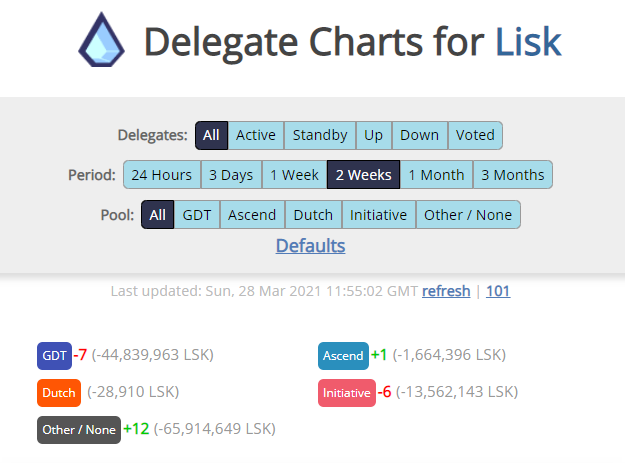Screen dimensions: 625x463
Task: Filter pool by Initiative
Action: point(379,215)
